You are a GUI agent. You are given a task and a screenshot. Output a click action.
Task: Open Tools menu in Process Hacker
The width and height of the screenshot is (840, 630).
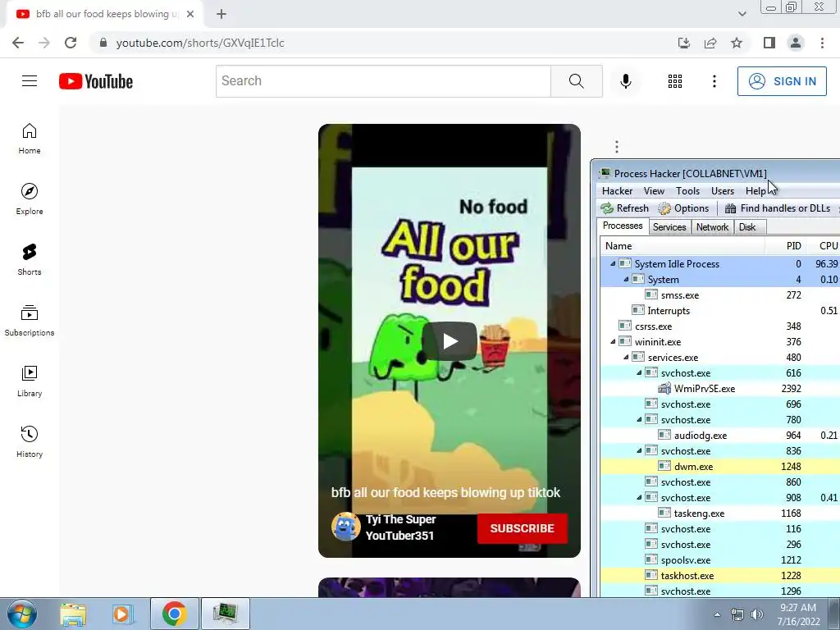coord(687,191)
